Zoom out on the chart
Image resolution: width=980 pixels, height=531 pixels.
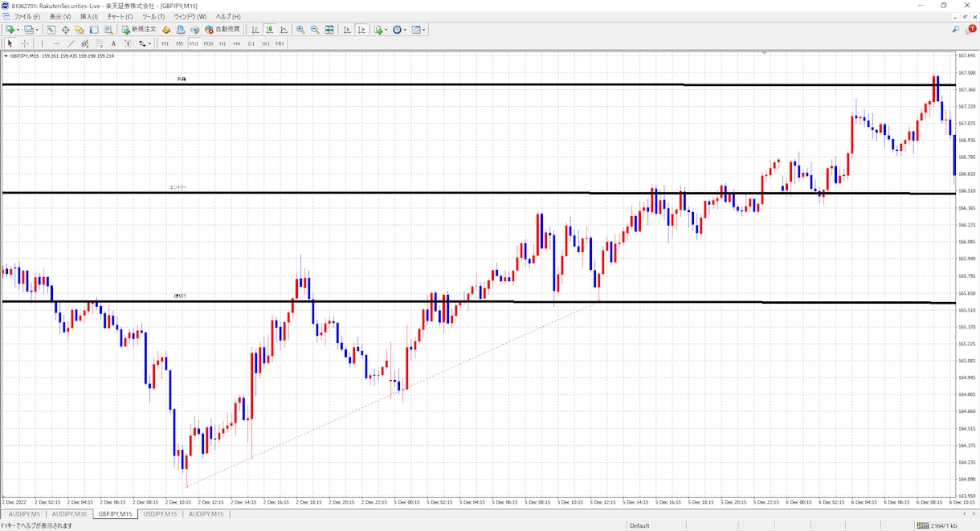pyautogui.click(x=315, y=30)
